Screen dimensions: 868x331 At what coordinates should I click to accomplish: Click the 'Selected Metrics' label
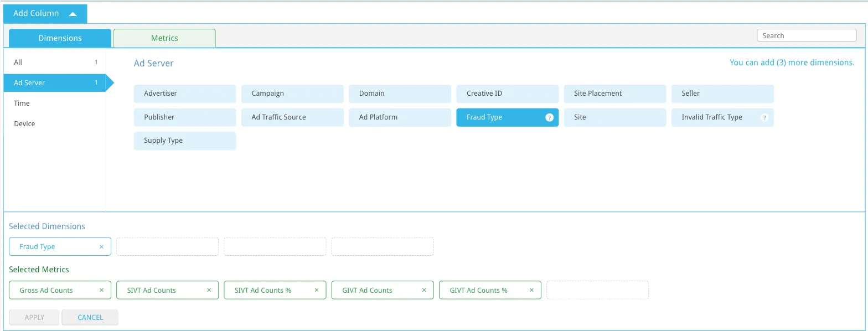(x=39, y=270)
